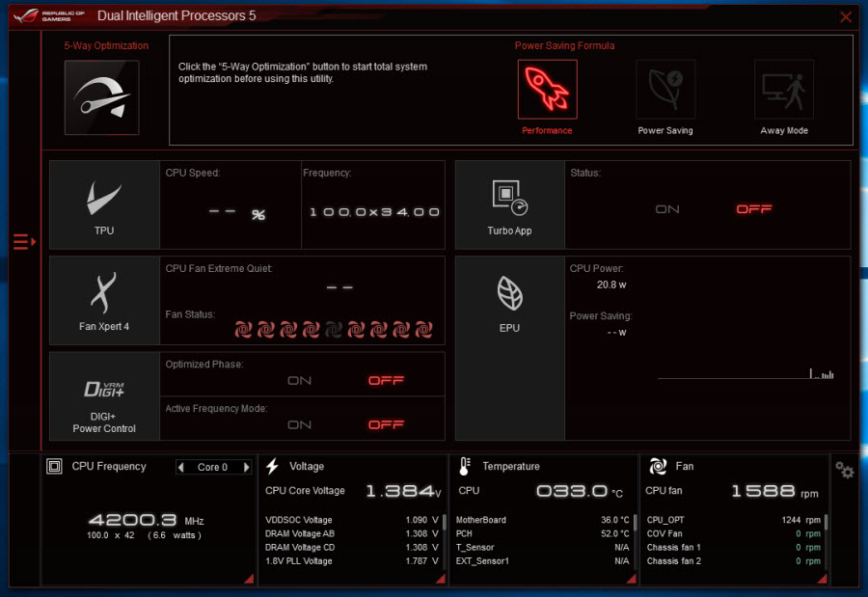Click the dimmed fifth fan status icon
This screenshot has width=868, height=597.
coord(334,330)
